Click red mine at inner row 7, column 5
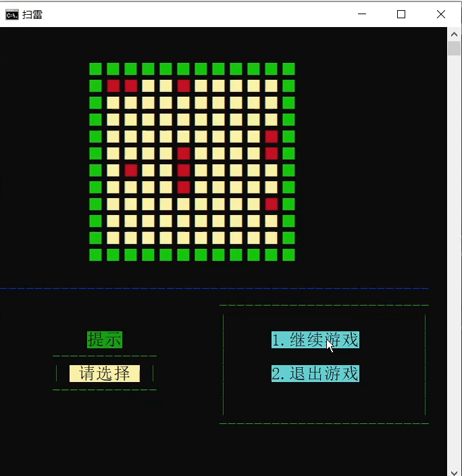 point(184,187)
